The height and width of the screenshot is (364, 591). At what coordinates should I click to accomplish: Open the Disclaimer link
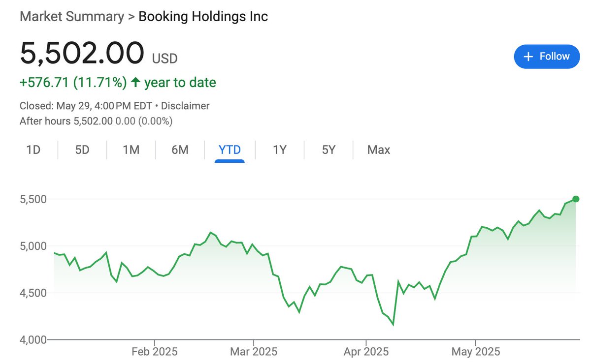(185, 106)
